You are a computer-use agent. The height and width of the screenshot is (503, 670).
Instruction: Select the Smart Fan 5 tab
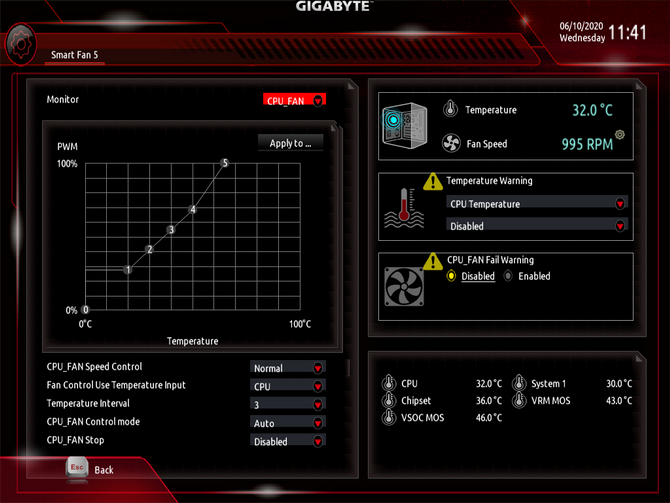coord(74,55)
